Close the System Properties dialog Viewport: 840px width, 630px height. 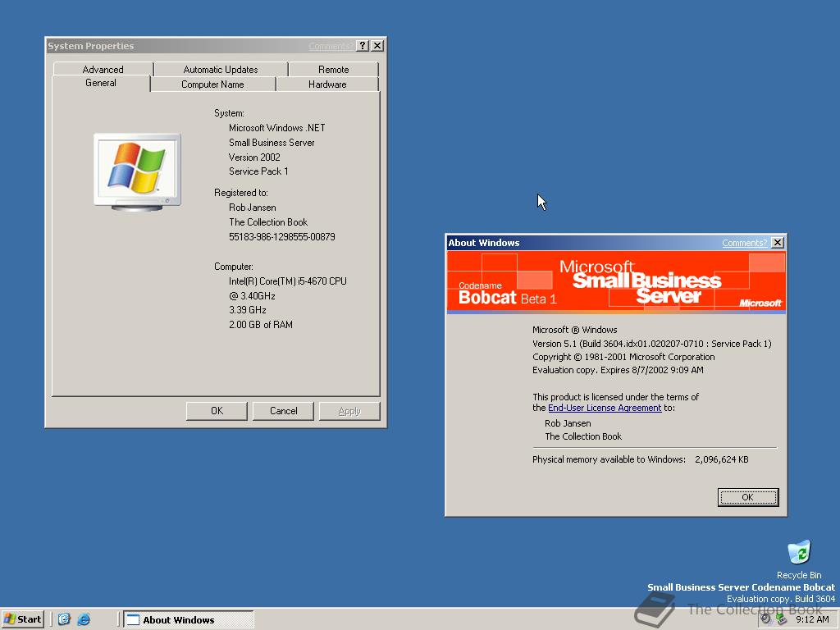click(377, 46)
